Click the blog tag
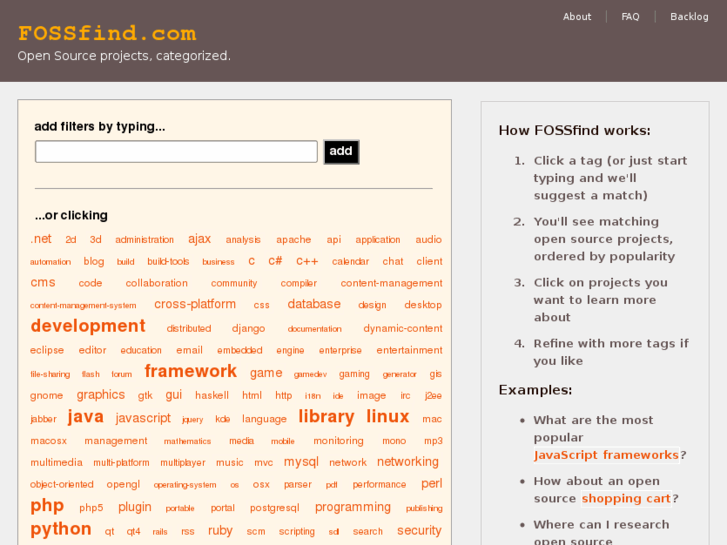The image size is (727, 545). point(94,262)
